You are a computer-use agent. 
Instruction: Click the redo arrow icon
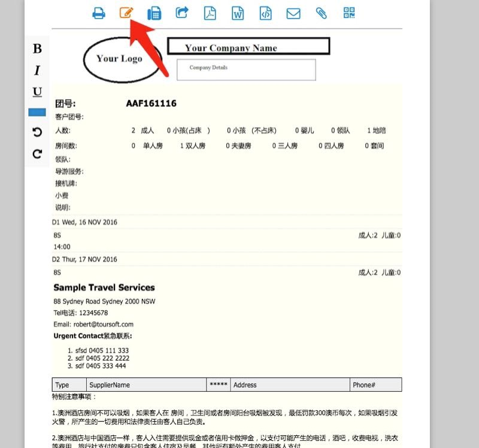click(x=37, y=154)
